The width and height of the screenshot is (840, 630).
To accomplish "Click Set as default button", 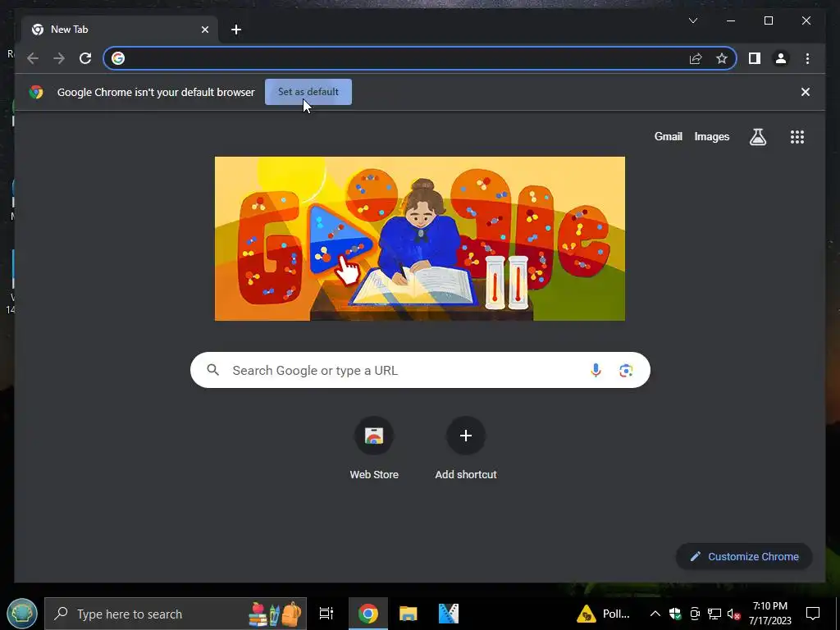I will [308, 92].
